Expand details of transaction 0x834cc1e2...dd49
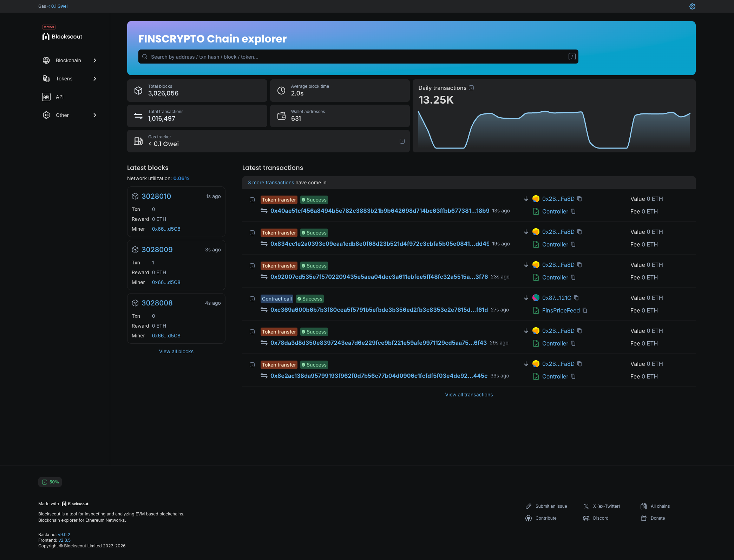This screenshot has height=560, width=734. coord(252,233)
